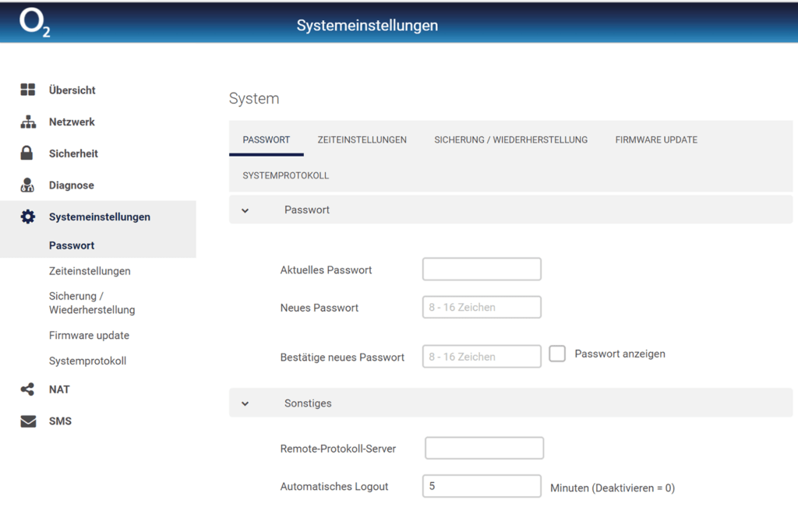
Task: Collapse the Sonstiges section chevron
Action: tap(245, 403)
